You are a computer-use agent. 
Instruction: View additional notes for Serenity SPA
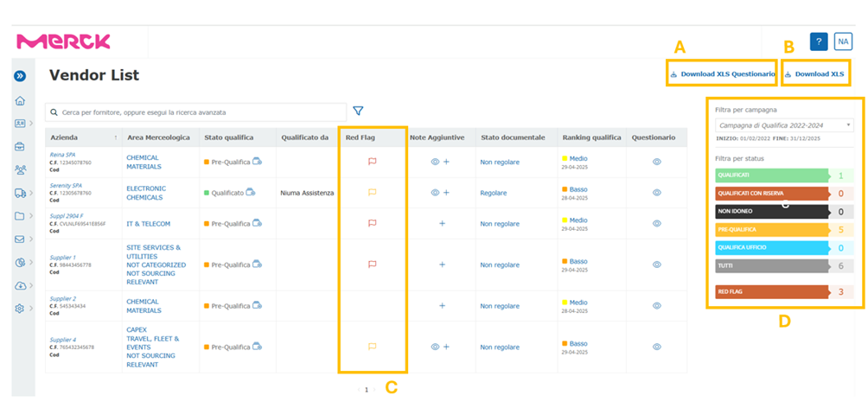[435, 193]
